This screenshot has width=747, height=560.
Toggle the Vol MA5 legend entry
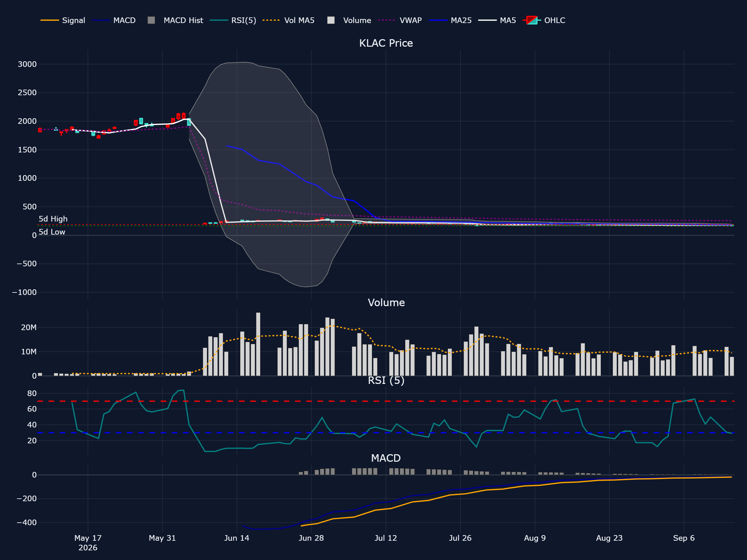click(289, 20)
